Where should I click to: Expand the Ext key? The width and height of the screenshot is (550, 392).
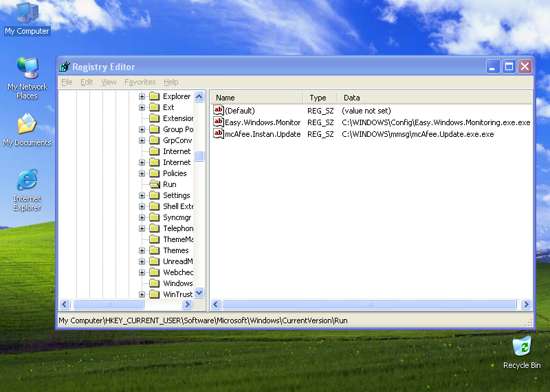[x=142, y=107]
